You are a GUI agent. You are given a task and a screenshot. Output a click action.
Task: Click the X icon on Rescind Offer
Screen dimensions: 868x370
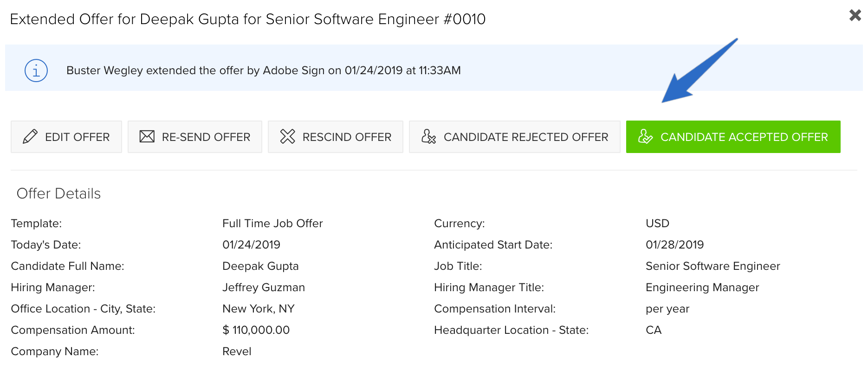[x=288, y=136]
